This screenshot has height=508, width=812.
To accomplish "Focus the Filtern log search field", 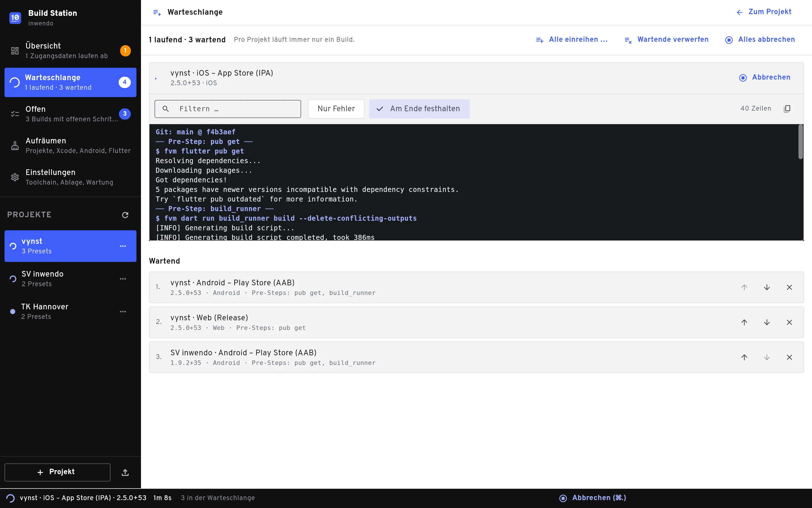I will pyautogui.click(x=228, y=109).
